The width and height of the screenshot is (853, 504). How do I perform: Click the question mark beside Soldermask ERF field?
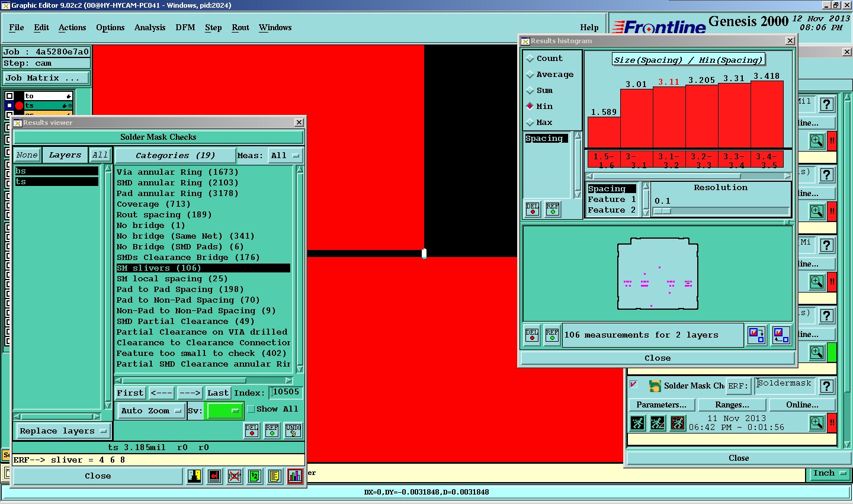pos(827,386)
